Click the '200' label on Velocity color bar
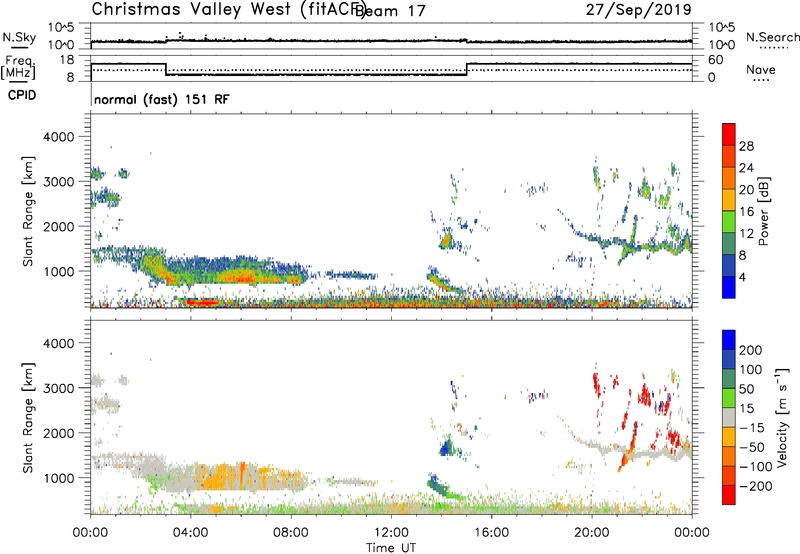The height and width of the screenshot is (554, 800). click(x=751, y=350)
